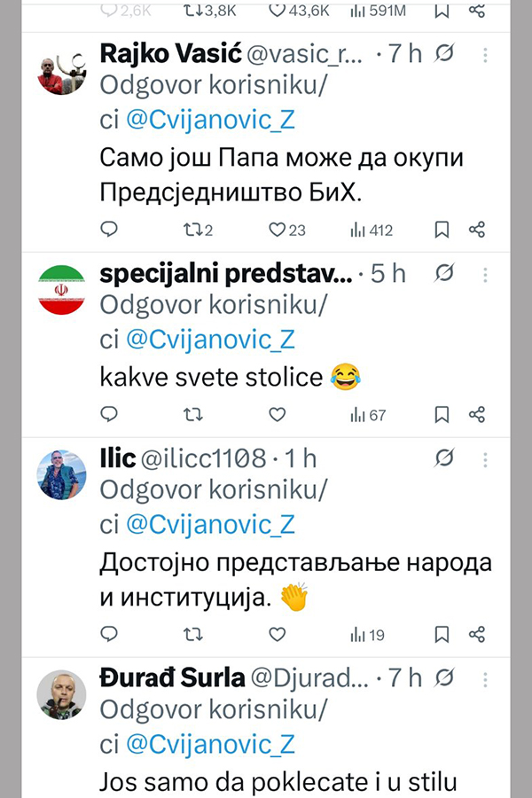View analytics for Rajko Vasić's tweet

[372, 230]
